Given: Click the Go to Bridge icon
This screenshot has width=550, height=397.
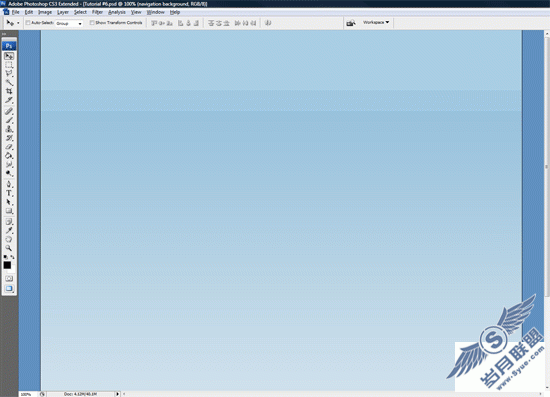Looking at the screenshot, I should tap(351, 23).
